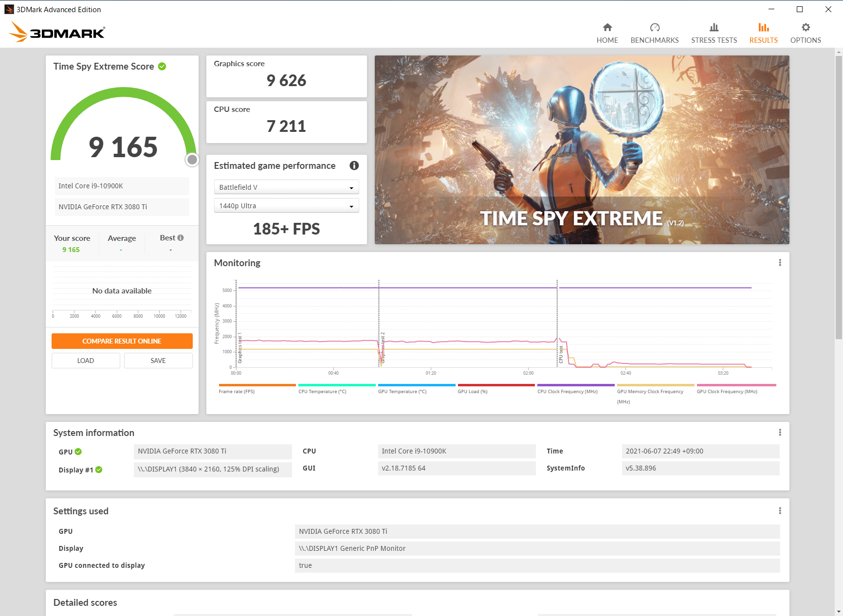843x616 pixels.
Task: Open the Battlefield V game dropdown
Action: [x=286, y=187]
